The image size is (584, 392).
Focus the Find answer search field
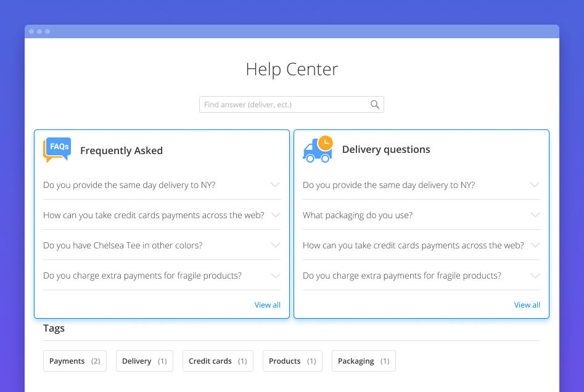(x=285, y=105)
